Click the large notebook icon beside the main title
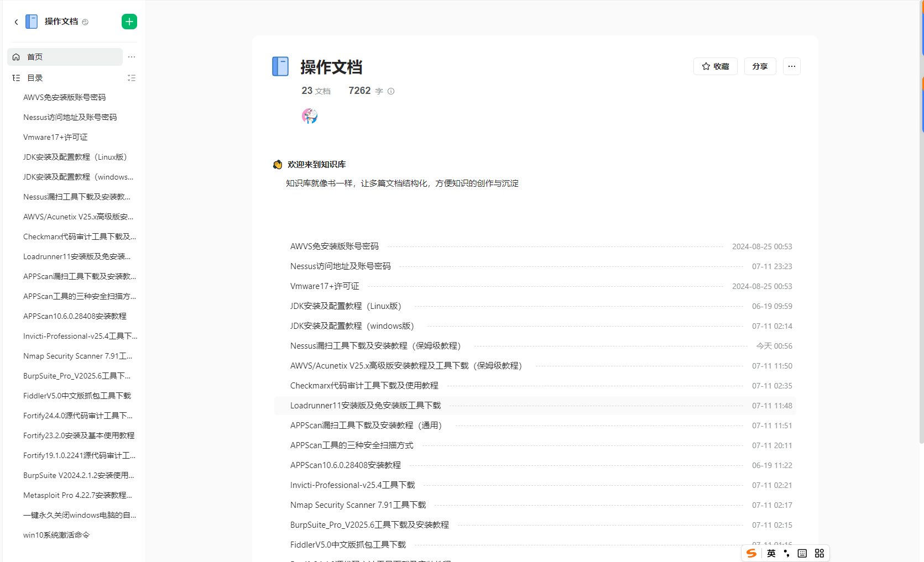 click(x=280, y=66)
